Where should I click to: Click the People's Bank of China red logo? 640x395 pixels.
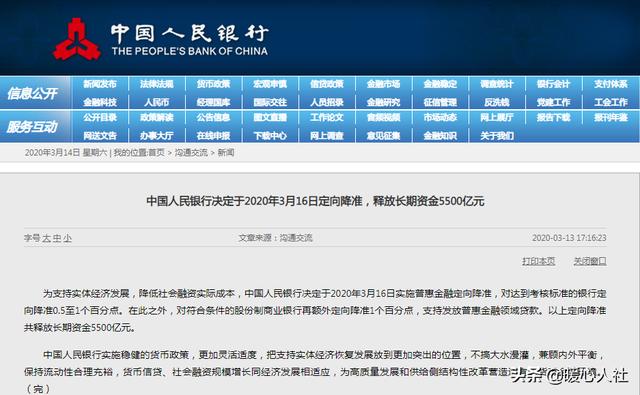77,39
